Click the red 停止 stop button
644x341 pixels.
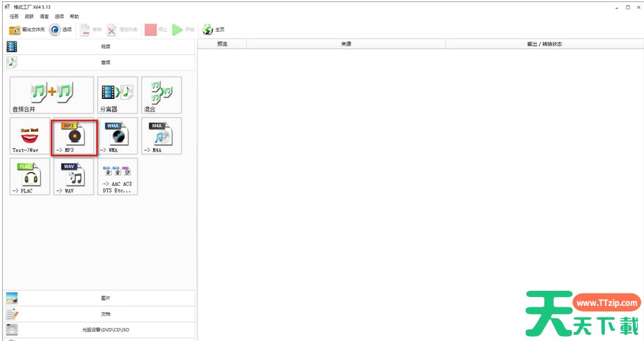156,30
